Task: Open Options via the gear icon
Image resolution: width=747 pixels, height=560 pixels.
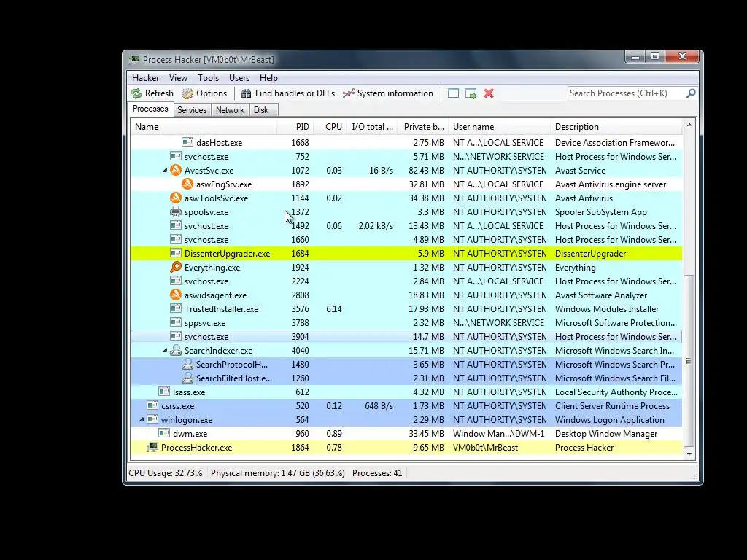Action: pyautogui.click(x=187, y=93)
